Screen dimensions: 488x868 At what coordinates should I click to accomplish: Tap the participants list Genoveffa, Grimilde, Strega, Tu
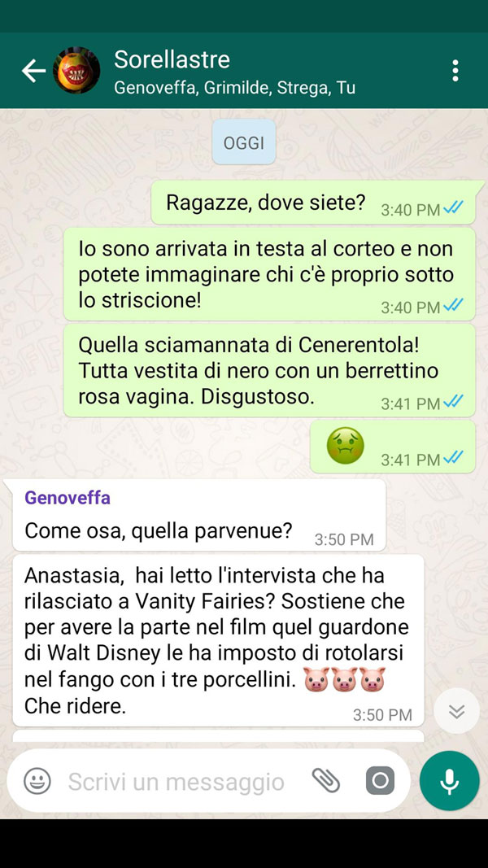(x=234, y=88)
